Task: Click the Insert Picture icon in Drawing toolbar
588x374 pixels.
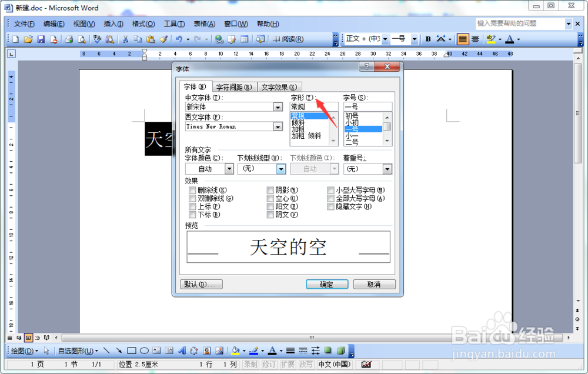Action: coord(220,350)
